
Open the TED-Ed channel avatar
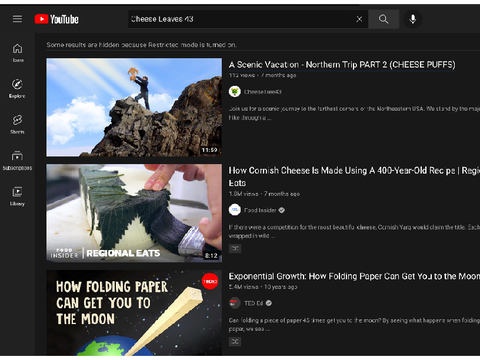[x=235, y=303]
